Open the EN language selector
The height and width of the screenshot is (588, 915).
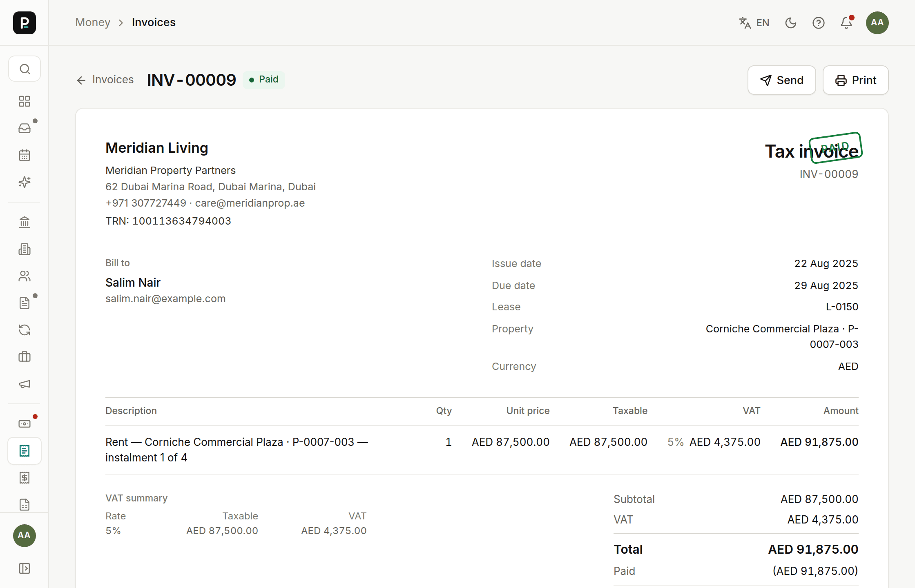coord(754,23)
